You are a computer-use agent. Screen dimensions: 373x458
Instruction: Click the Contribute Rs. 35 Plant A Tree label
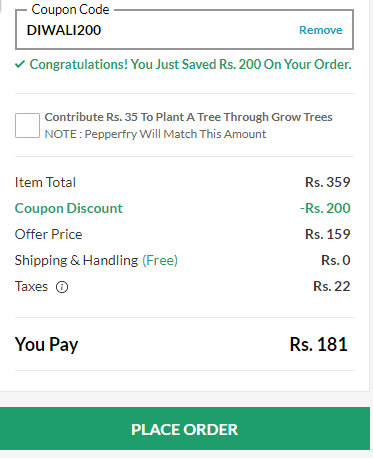coord(188,117)
